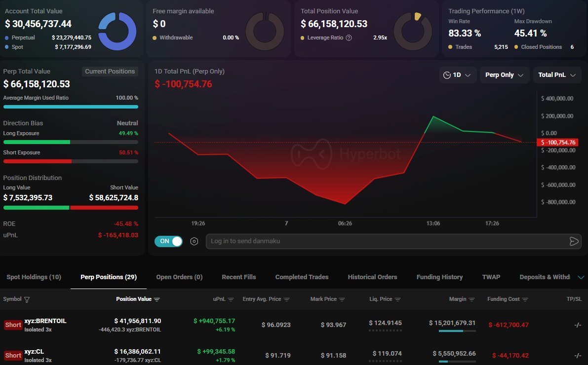Click the BRENTOIL margin usage bar
The image size is (588, 365).
coord(457,331)
